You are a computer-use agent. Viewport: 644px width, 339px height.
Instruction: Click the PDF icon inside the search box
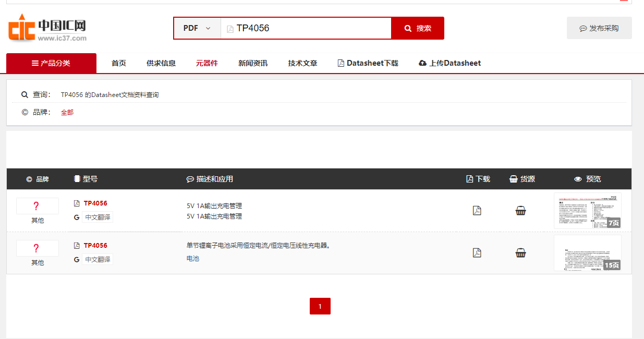coord(230,29)
